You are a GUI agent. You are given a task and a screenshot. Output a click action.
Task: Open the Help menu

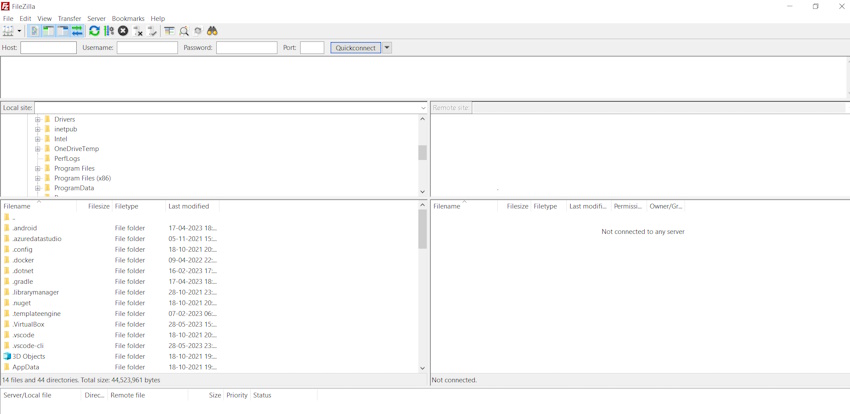(158, 18)
